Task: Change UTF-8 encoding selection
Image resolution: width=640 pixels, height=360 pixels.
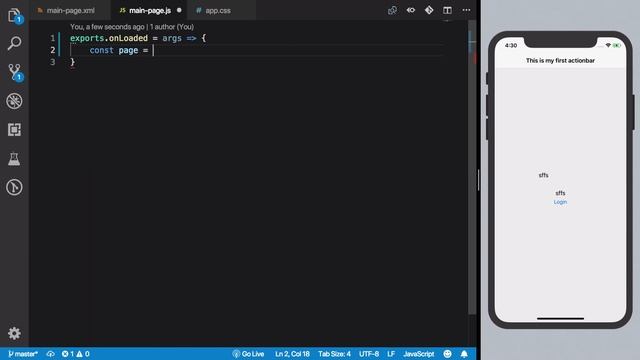Action: point(369,354)
